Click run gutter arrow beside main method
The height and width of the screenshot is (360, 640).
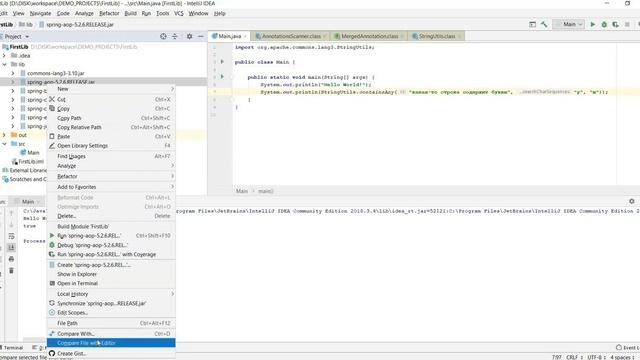222,76
